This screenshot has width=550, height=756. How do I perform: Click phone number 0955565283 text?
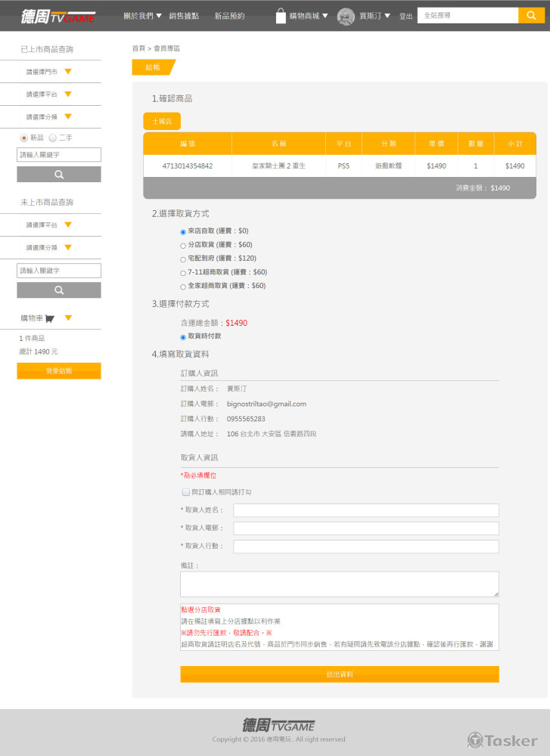click(246, 419)
